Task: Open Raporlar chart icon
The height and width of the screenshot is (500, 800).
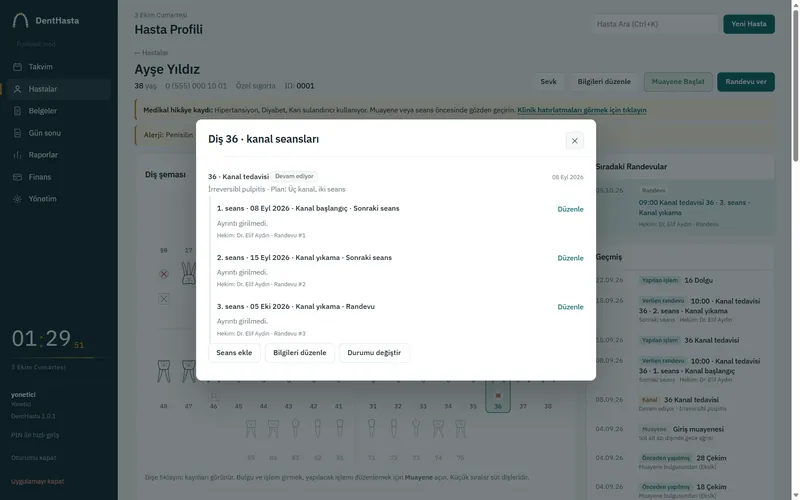Action: point(17,155)
